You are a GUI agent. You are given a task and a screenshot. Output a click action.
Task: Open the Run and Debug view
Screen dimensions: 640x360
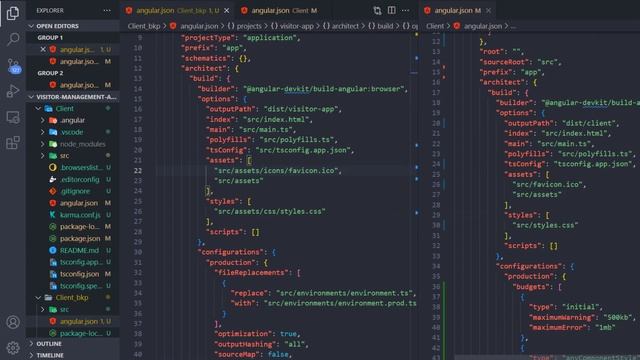pyautogui.click(x=13, y=91)
